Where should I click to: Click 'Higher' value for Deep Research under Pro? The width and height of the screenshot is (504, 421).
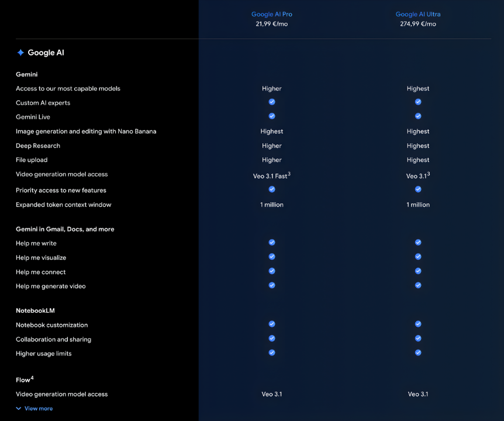click(272, 146)
